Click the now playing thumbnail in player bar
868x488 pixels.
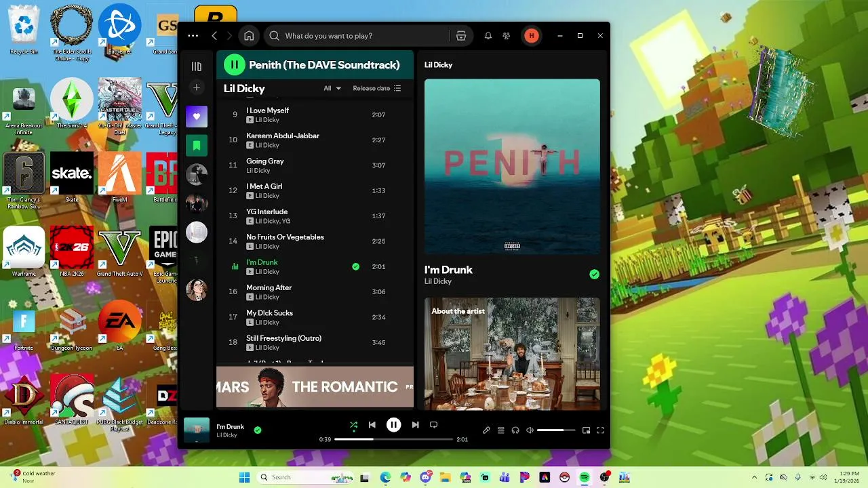[197, 430]
